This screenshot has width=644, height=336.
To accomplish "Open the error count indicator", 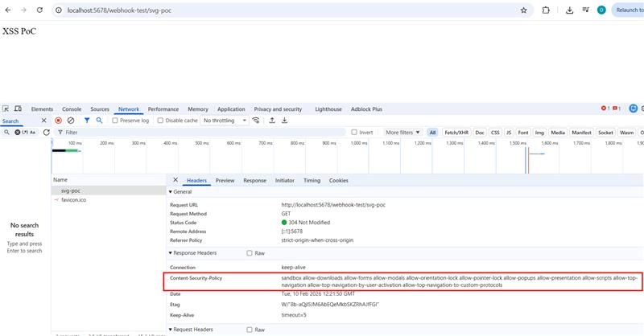I will 605,109.
